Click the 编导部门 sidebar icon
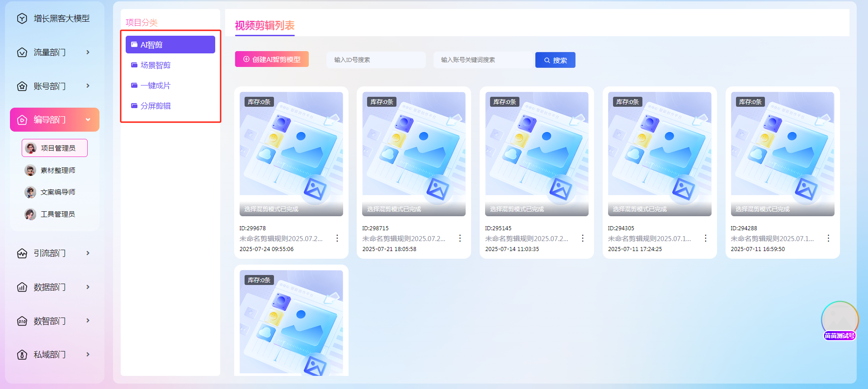The image size is (868, 389). (x=22, y=120)
